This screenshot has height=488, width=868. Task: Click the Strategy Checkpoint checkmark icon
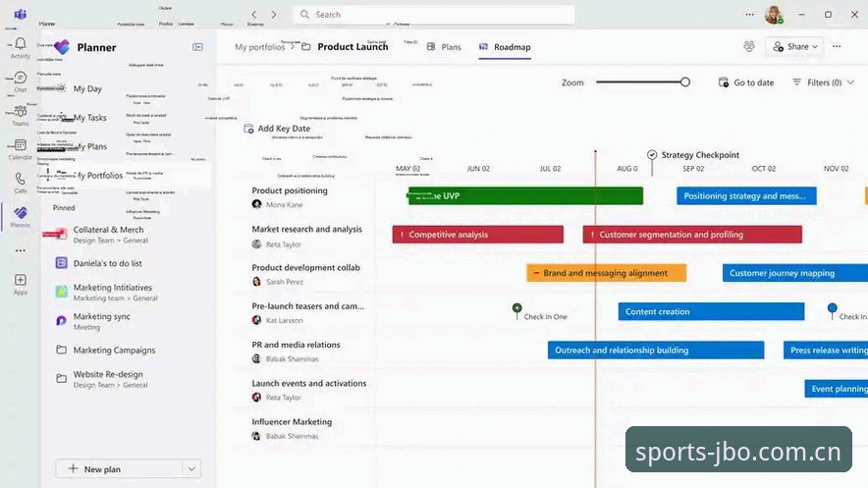point(652,155)
